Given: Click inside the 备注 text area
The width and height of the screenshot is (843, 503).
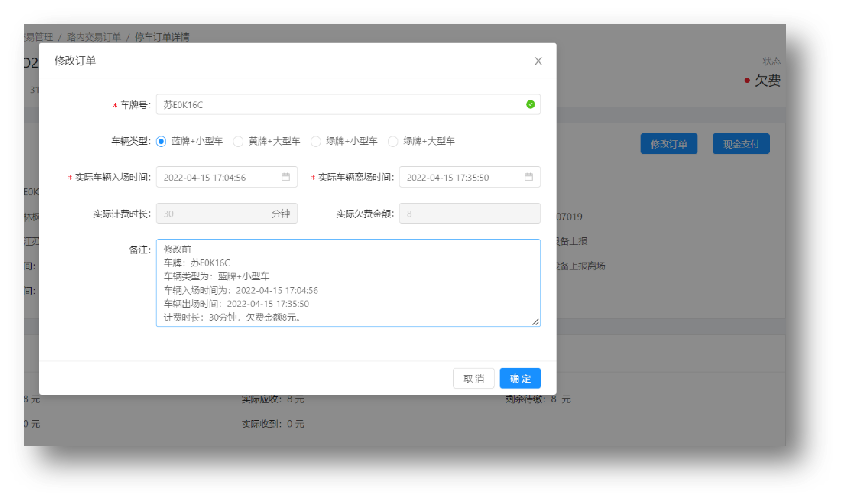Looking at the screenshot, I should pos(347,282).
